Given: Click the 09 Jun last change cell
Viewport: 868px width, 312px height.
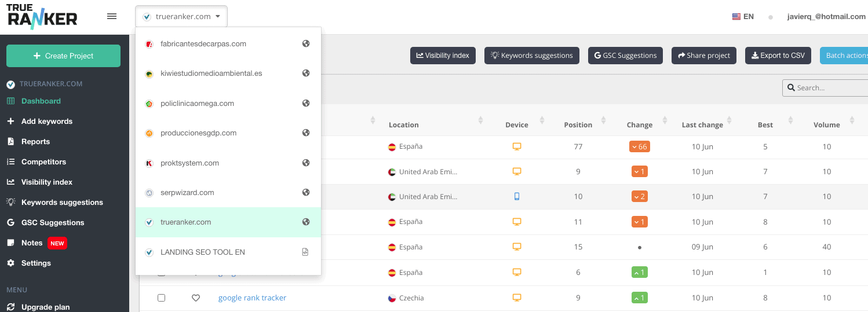Looking at the screenshot, I should 702,247.
